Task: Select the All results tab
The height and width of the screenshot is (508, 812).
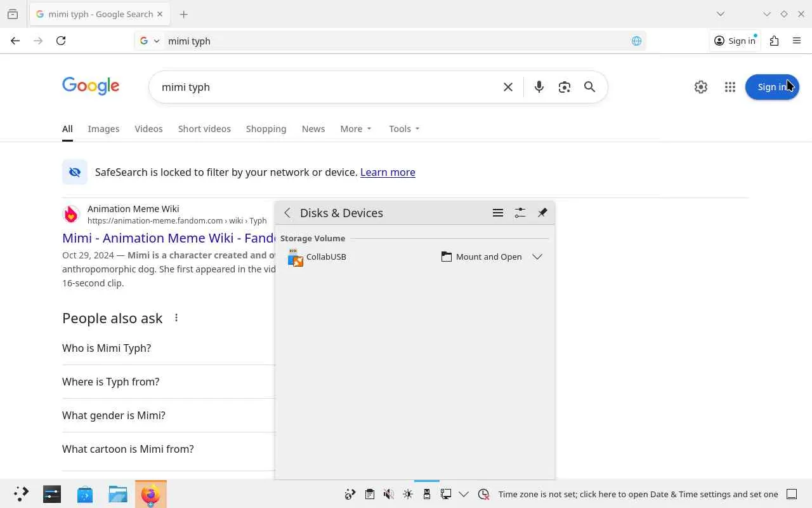Action: (67, 128)
